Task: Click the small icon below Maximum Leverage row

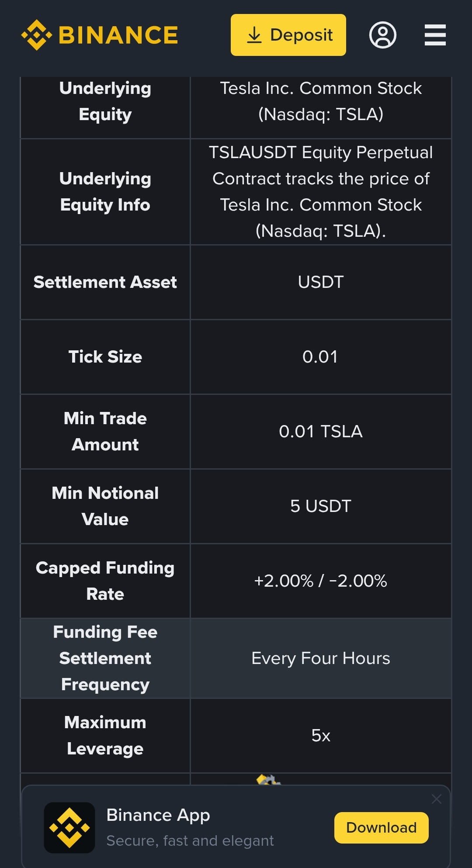Action: click(x=268, y=779)
